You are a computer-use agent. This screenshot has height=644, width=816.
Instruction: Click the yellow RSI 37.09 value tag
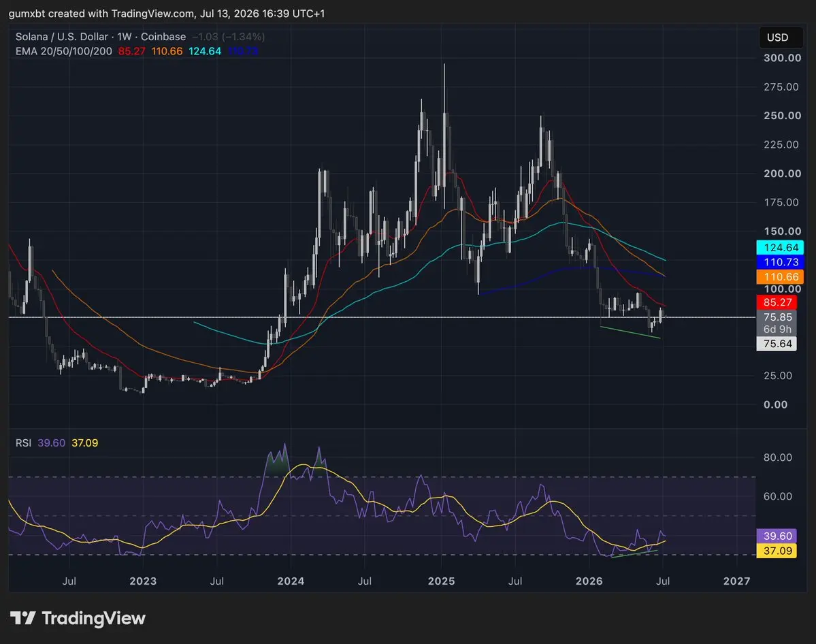coord(776,551)
